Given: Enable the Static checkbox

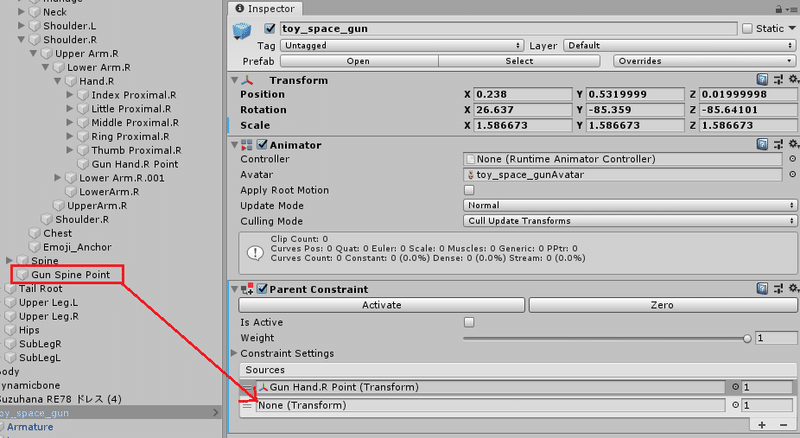Looking at the screenshot, I should coord(747,29).
